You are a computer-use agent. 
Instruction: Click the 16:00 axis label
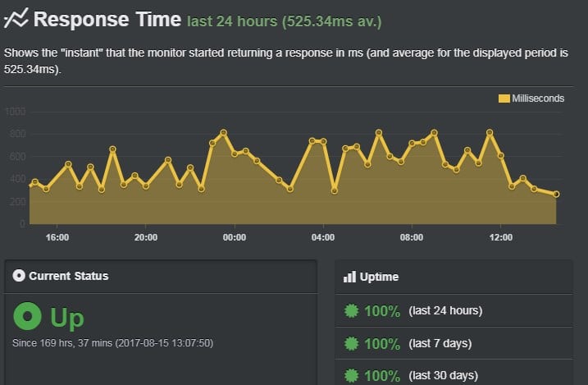coord(57,237)
